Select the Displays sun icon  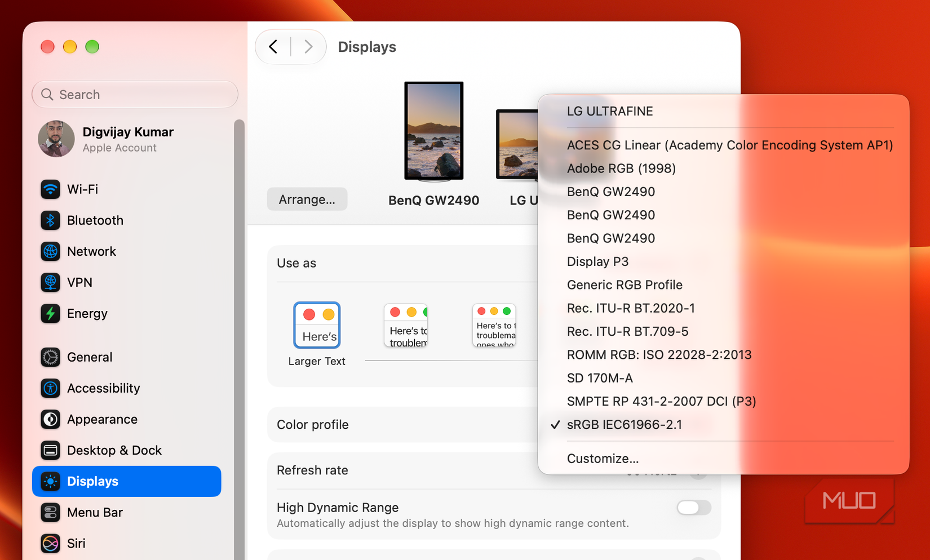click(50, 481)
